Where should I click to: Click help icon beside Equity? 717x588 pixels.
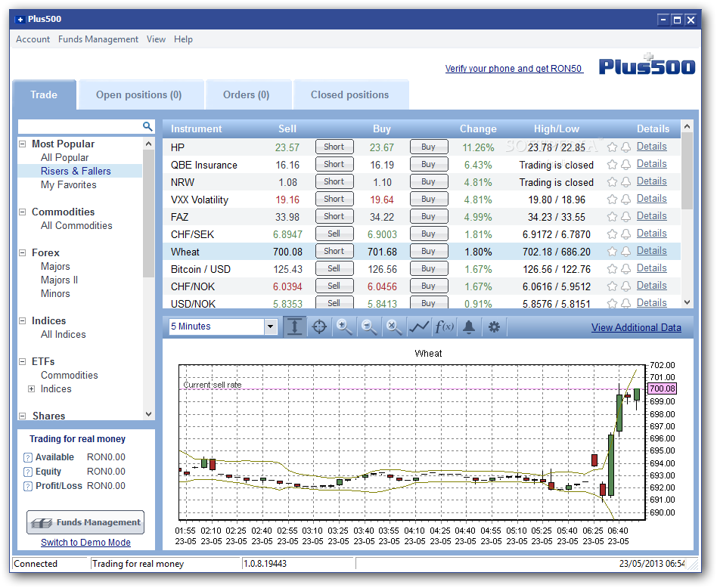click(28, 472)
